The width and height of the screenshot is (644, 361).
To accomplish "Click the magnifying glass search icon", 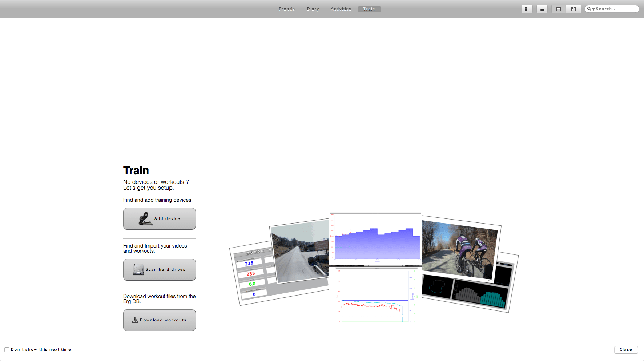I will [x=589, y=9].
